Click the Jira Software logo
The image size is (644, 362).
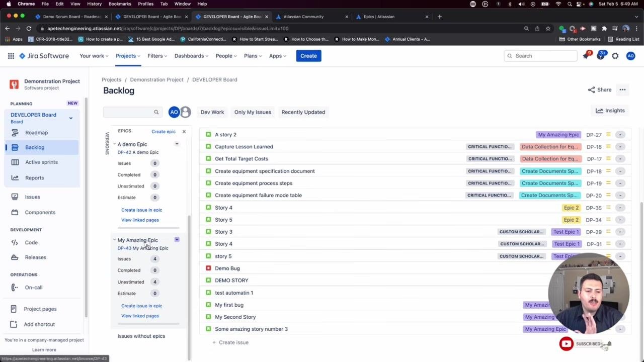[44, 56]
